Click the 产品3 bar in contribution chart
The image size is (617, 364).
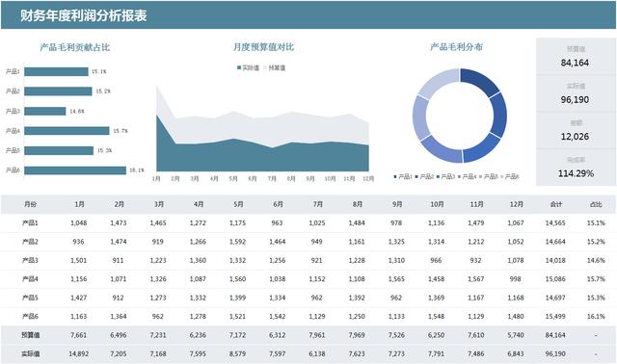pos(45,112)
